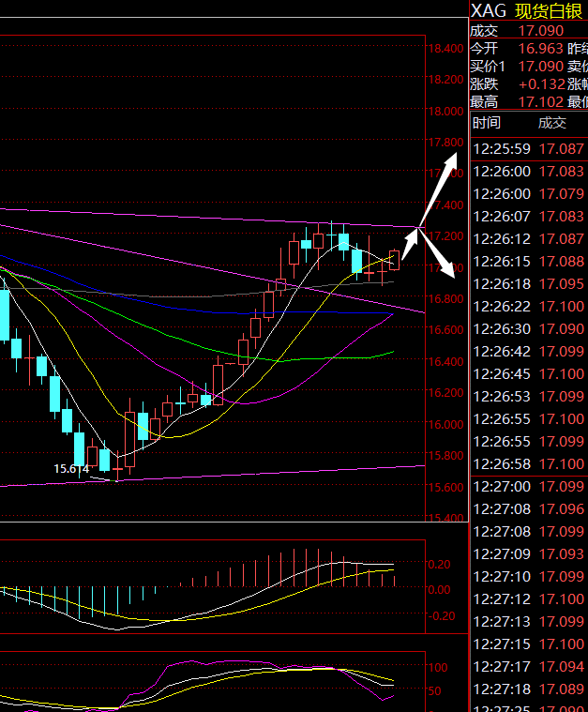Select the 12:27:15 trade row
The height and width of the screenshot is (712, 588).
point(529,644)
